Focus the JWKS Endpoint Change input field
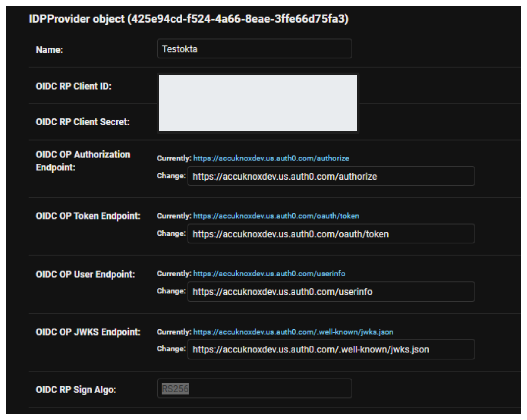Screen dimensions: 527x420 click(331, 349)
